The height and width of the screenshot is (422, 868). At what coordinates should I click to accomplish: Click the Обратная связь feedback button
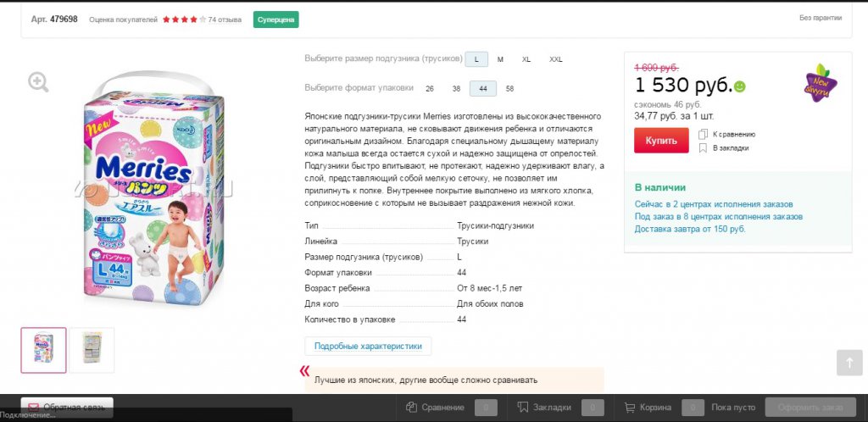point(67,408)
